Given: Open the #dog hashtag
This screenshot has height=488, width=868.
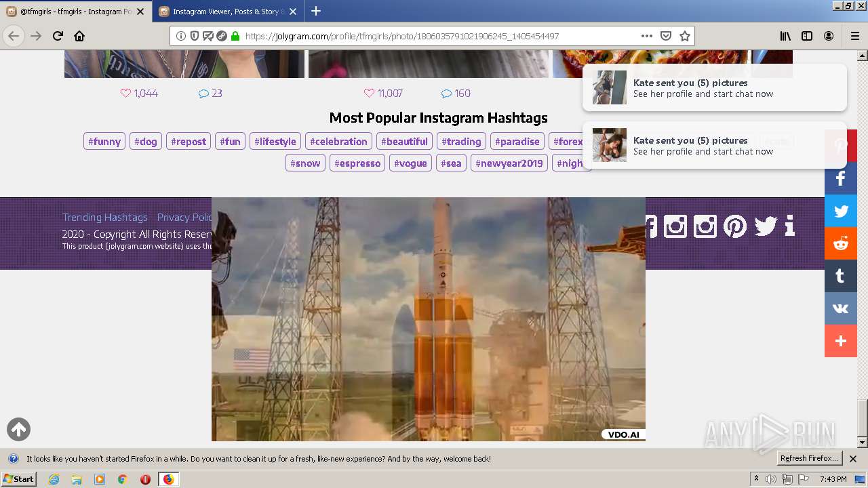Looking at the screenshot, I should [146, 142].
